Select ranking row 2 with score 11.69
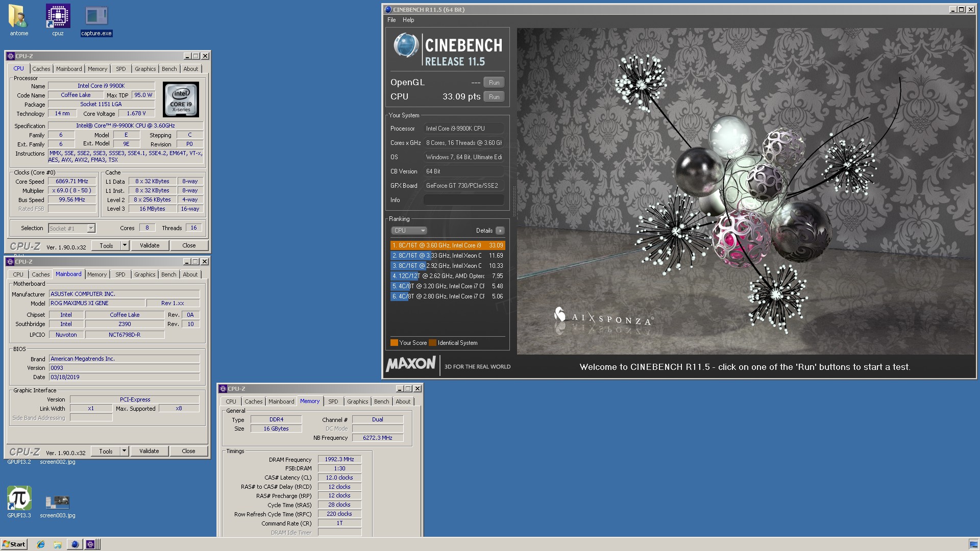This screenshot has height=551, width=980. tap(448, 256)
